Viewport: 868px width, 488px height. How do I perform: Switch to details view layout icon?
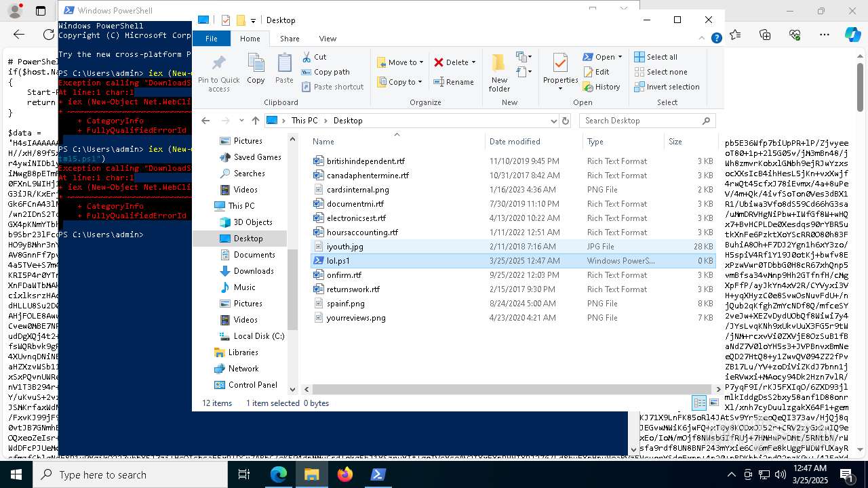699,403
